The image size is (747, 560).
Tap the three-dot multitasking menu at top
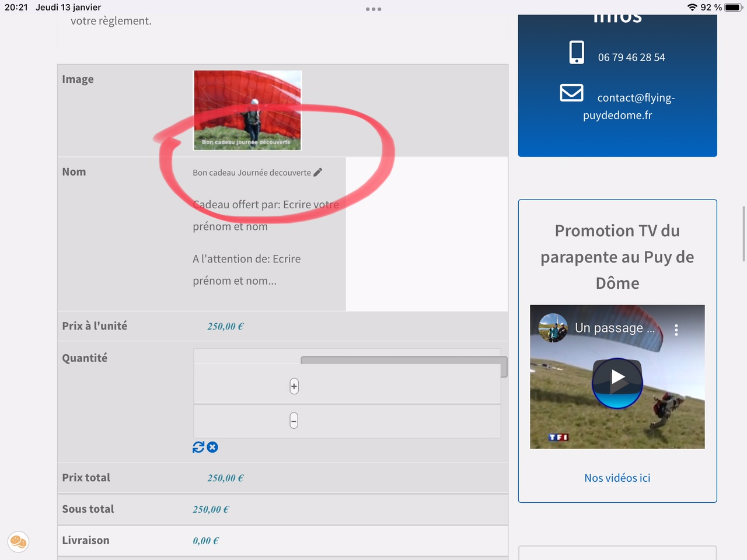tap(373, 9)
